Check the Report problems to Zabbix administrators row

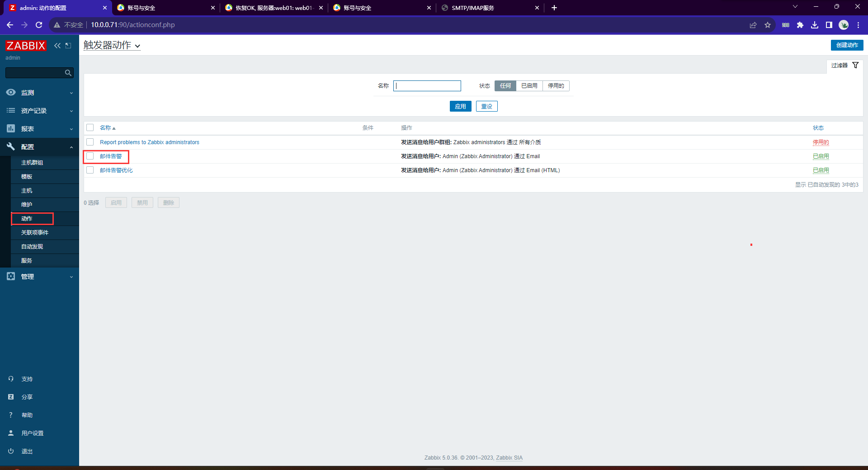click(90, 142)
